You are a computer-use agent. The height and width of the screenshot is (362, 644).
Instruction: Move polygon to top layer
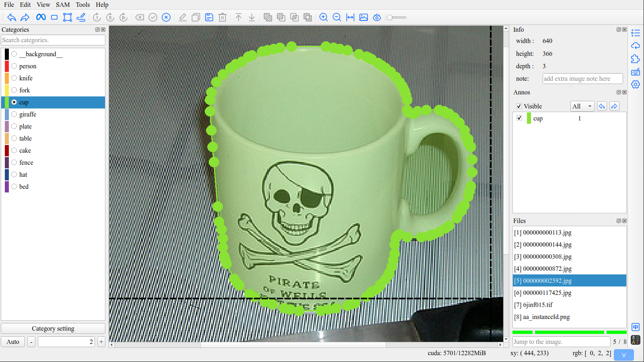(x=239, y=17)
